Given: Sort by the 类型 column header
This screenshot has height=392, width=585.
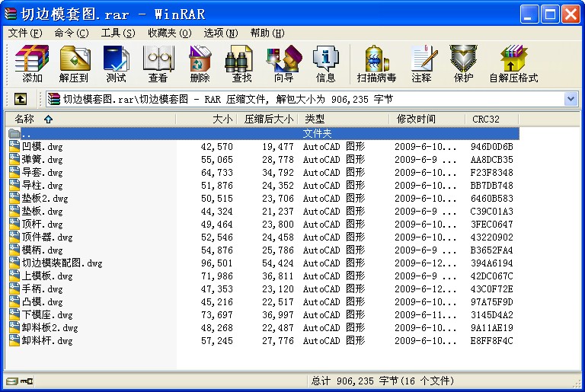Looking at the screenshot, I should (x=344, y=119).
